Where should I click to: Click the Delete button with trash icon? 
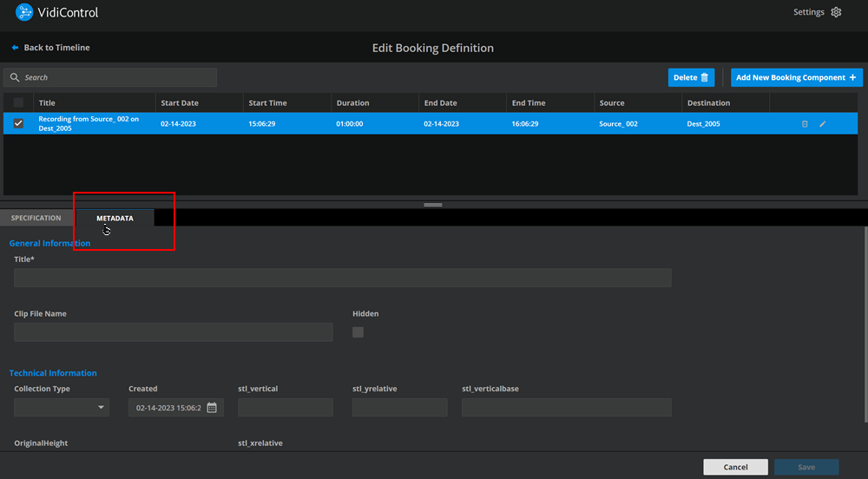coord(691,77)
